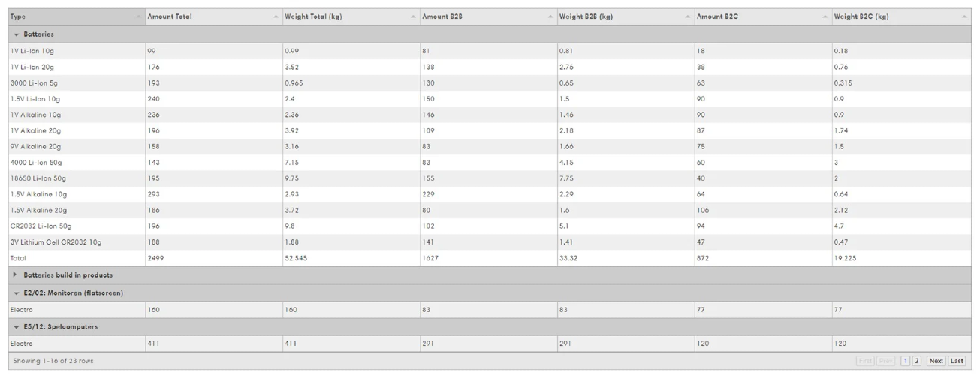The width and height of the screenshot is (980, 375).
Task: Select the CR2032 Li-Ion 50g row
Action: [x=490, y=226]
